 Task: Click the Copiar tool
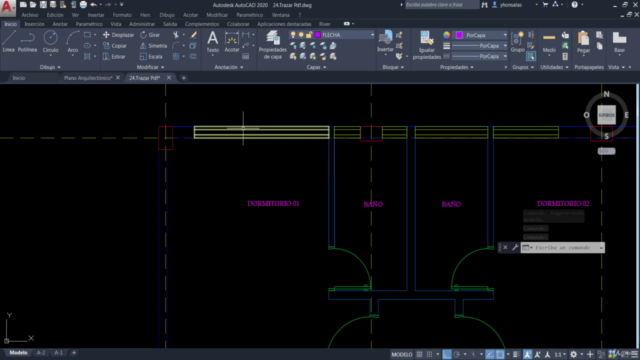point(115,46)
